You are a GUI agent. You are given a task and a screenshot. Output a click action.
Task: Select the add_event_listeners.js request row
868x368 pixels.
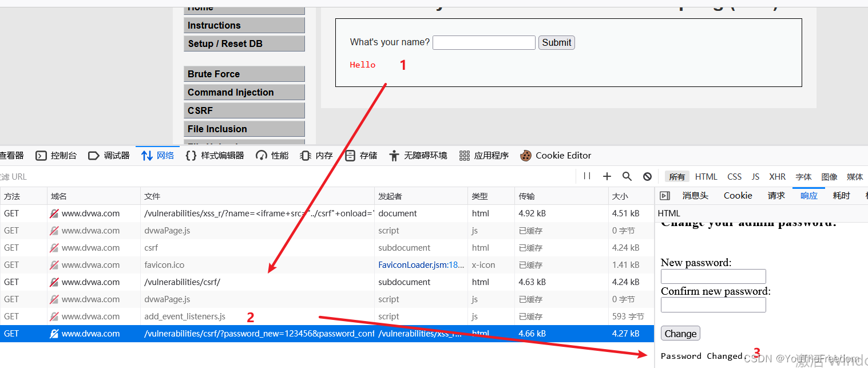327,316
